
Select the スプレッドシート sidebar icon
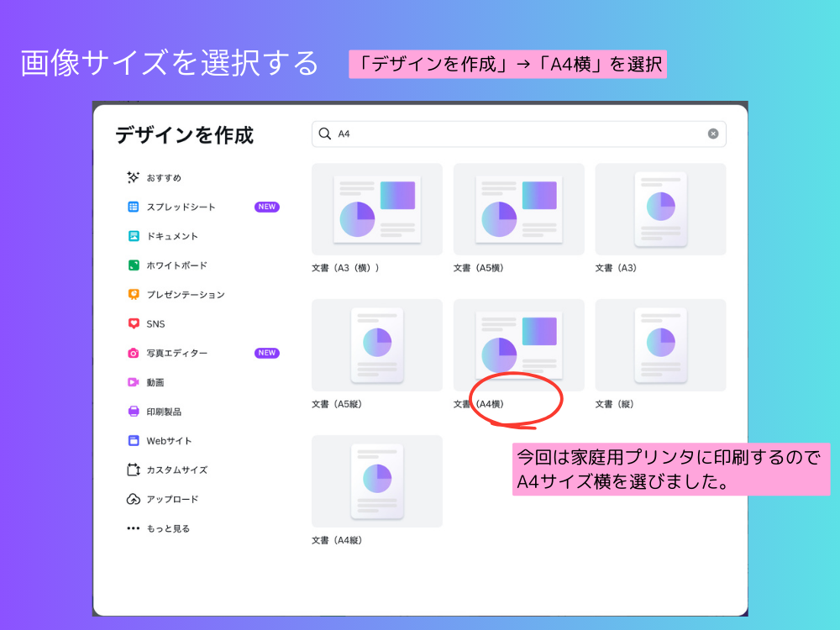(x=133, y=207)
